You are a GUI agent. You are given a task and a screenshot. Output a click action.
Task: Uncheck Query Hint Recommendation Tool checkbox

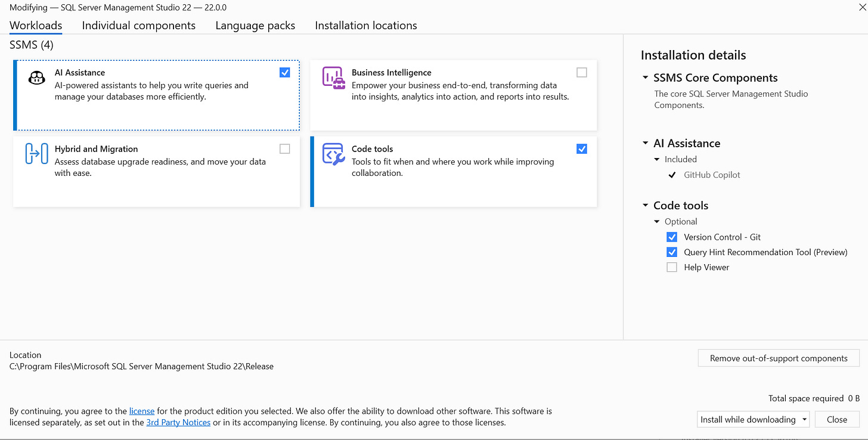[x=672, y=252]
